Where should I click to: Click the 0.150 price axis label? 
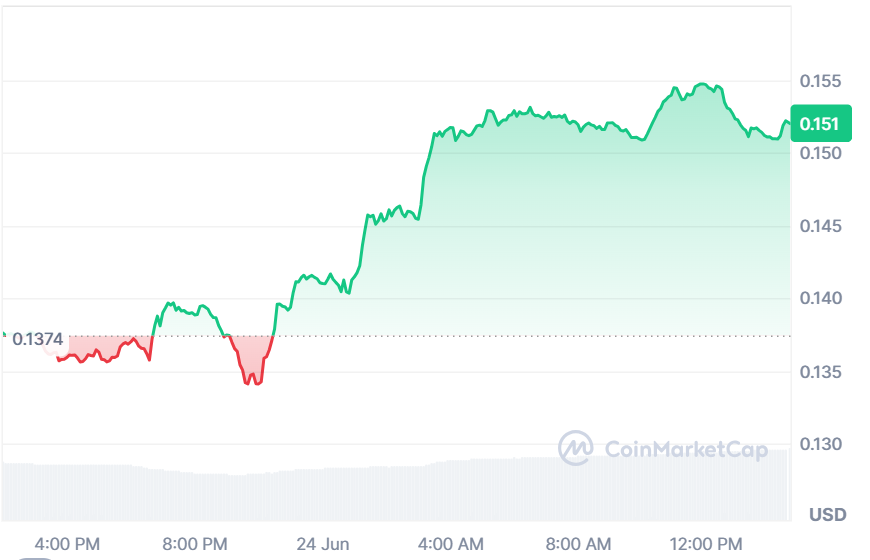pos(820,153)
